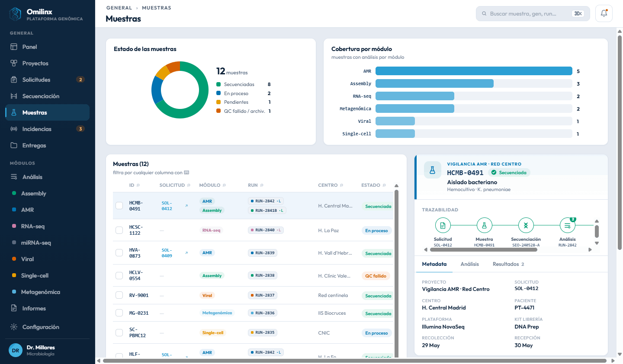Image resolution: width=623 pixels, height=364 pixels.
Task: Tick checkbox for sample HCSC-1122
Action: 119,230
